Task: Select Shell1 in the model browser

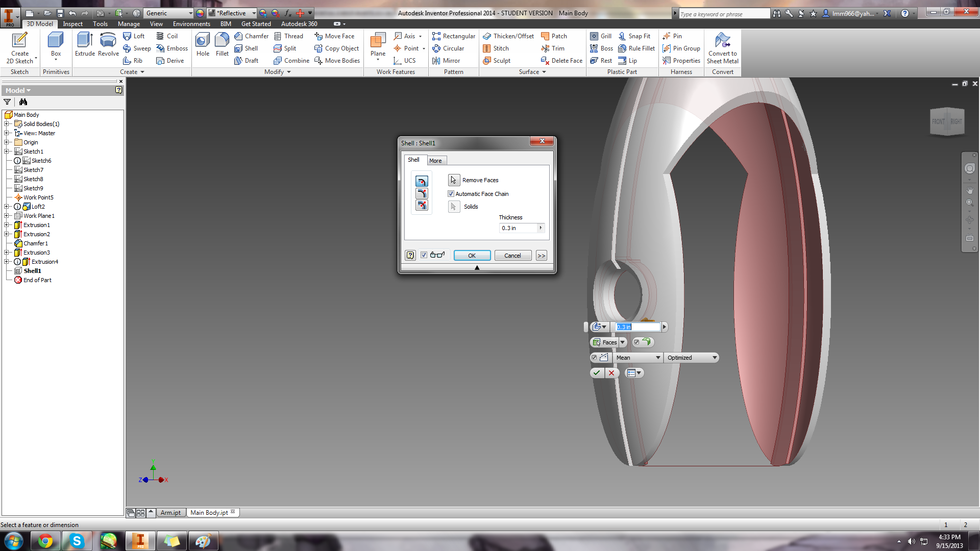Action: 32,271
